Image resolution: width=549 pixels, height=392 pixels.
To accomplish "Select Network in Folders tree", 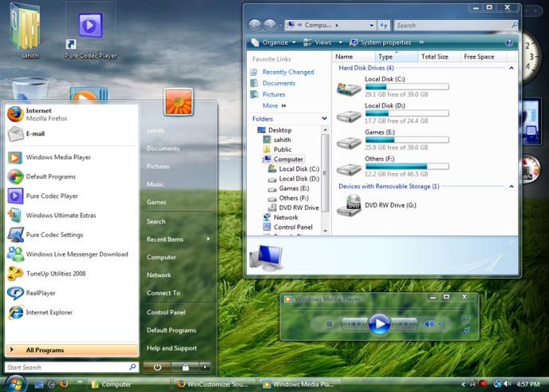I will pos(281,217).
